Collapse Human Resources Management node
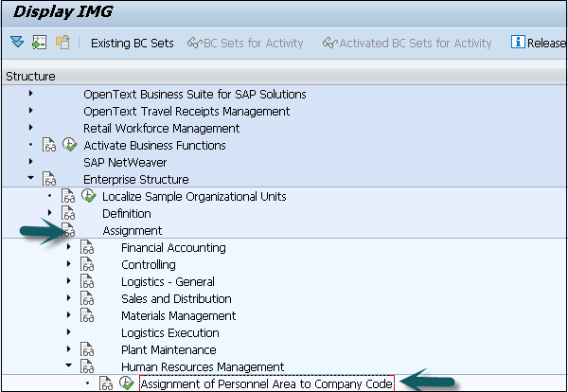This screenshot has width=568, height=392. point(69,367)
